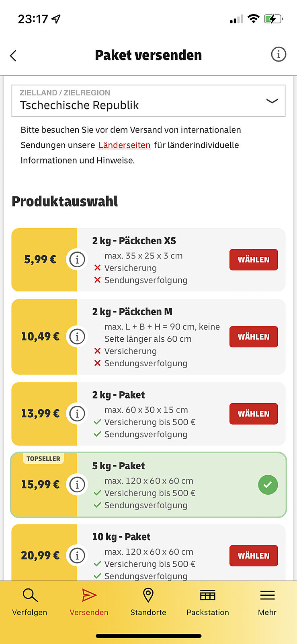
Task: Tap the back arrow in header
Action: tap(13, 56)
